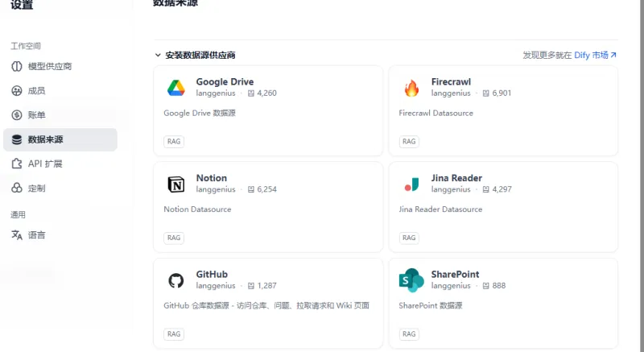
Task: Click 'Notion Datasource' description text
Action: pos(197,209)
